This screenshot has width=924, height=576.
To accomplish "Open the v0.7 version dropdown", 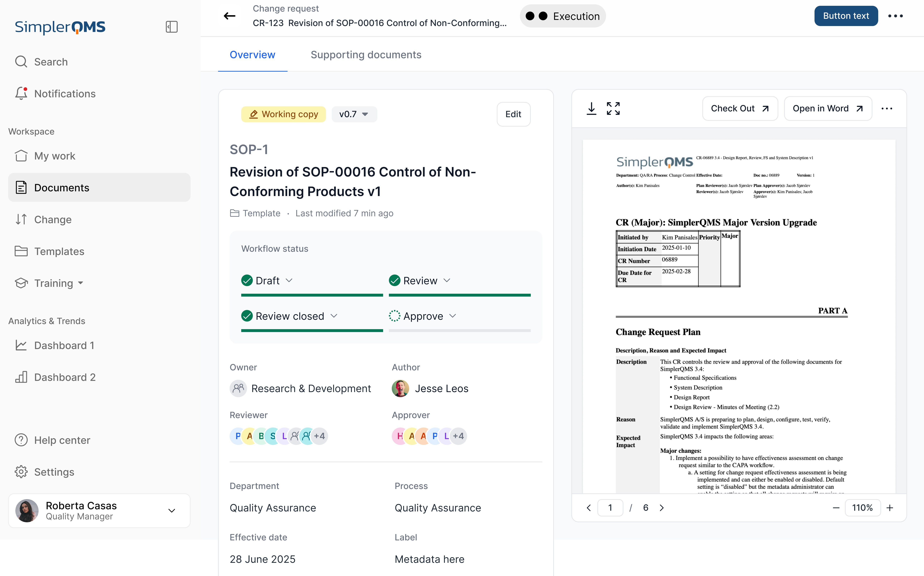I will pos(354,114).
